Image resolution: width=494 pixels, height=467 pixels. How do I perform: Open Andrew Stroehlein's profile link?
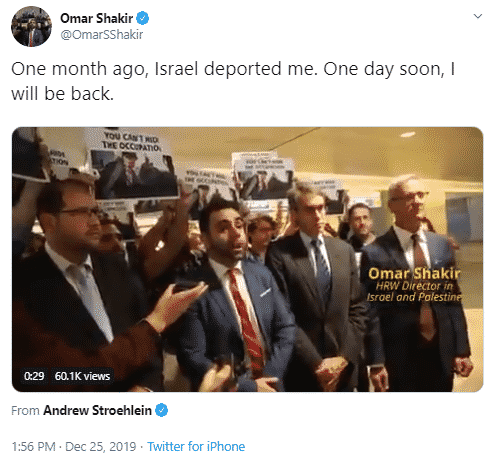97,410
